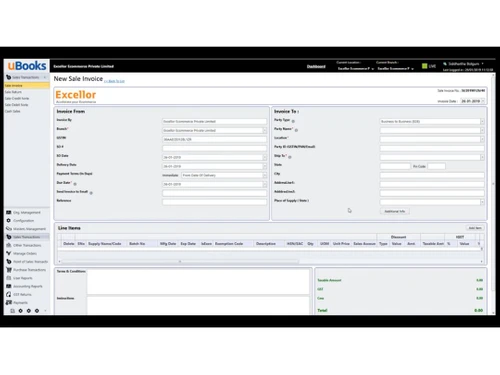Viewport: 500px width, 375px height.
Task: Click second gear icon in sidebar bottom strip
Action: (x=29, y=311)
